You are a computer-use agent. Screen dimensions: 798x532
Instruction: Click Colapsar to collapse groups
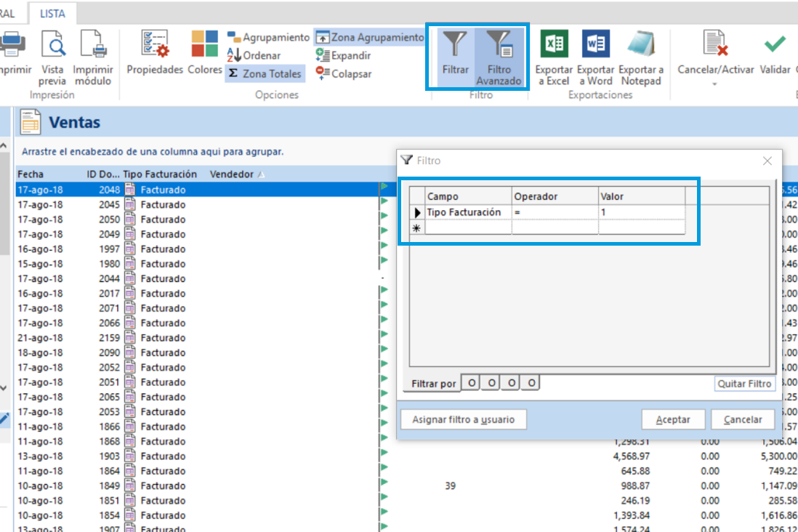coord(344,73)
